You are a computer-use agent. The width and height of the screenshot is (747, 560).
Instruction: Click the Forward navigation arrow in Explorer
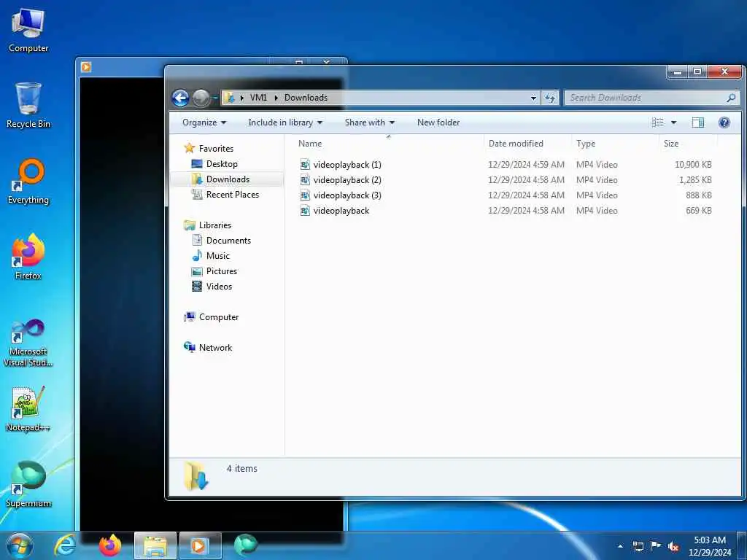(x=201, y=98)
